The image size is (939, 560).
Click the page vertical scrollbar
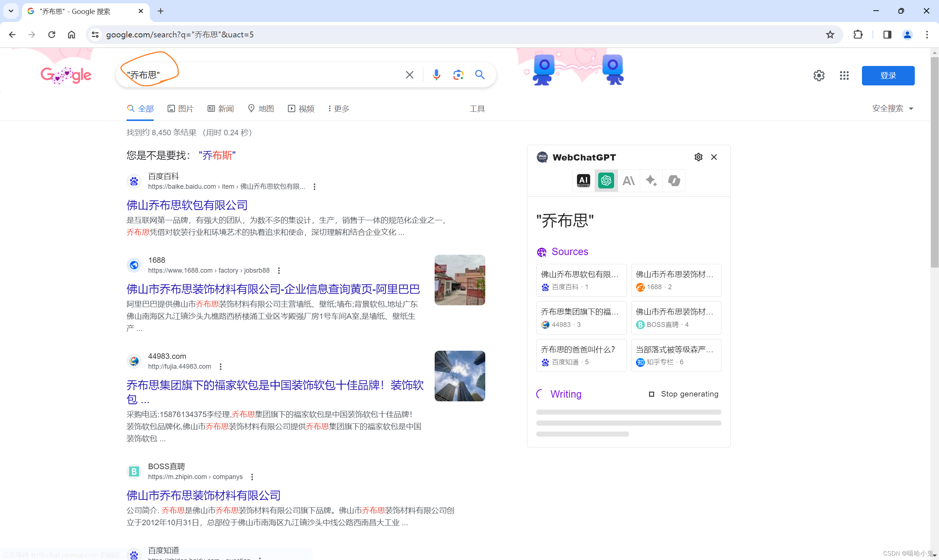click(935, 162)
